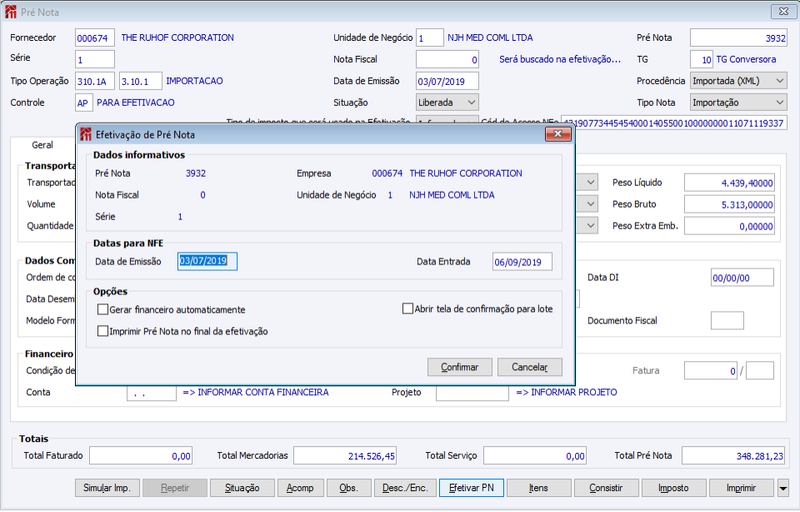Viewport: 800px width, 512px height.
Task: Click the Total Faturado field
Action: point(141,456)
